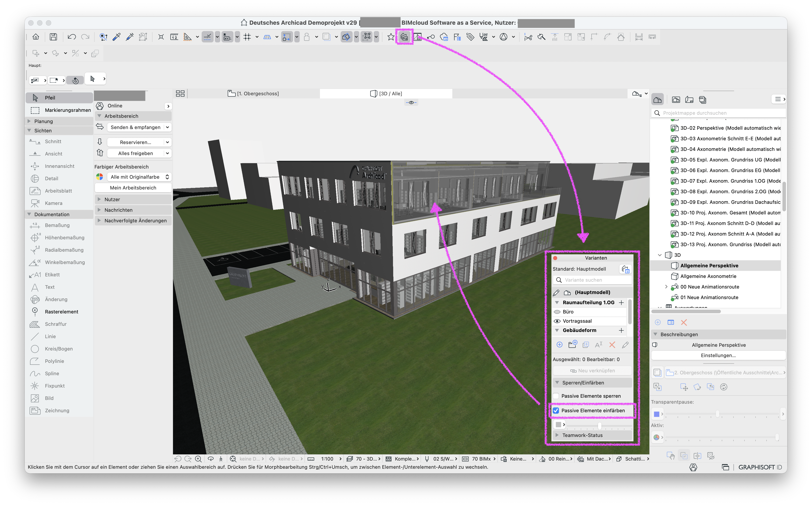Delete variant with red X icon
812x506 pixels.
(612, 345)
